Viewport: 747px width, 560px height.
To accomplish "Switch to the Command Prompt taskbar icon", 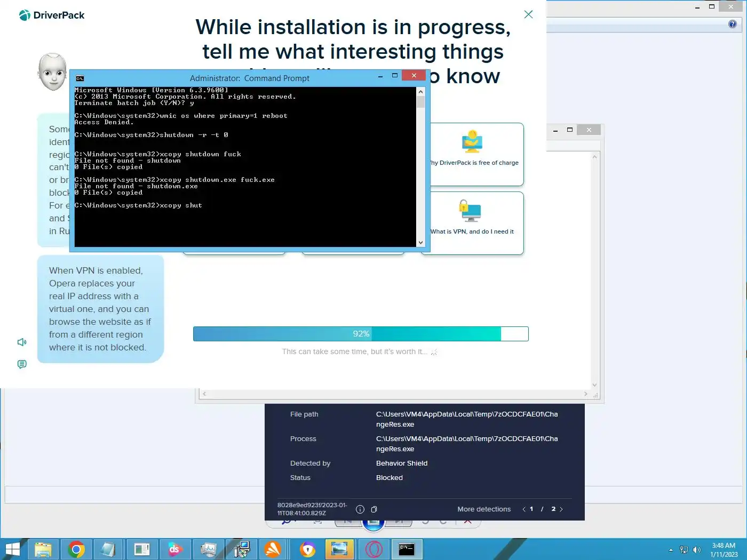I will coord(407,549).
